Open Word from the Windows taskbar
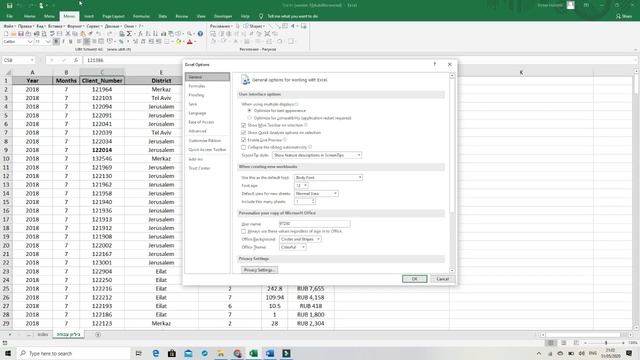This screenshot has height=360, width=640. (x=270, y=353)
